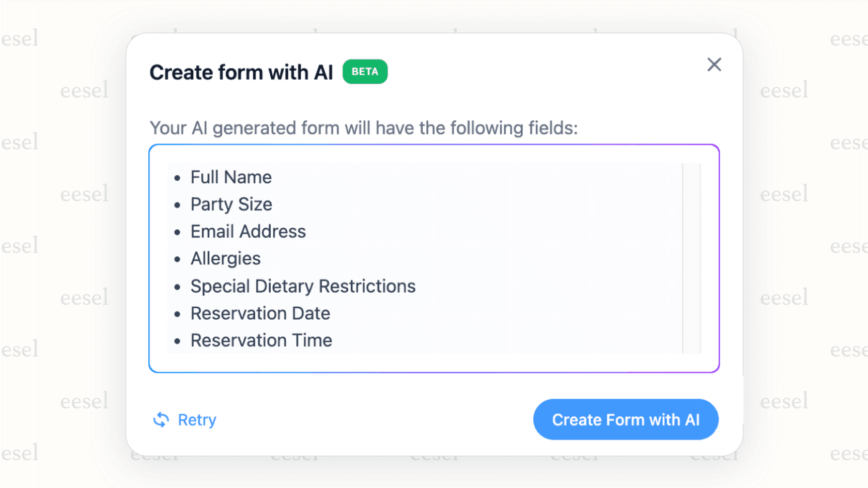Image resolution: width=868 pixels, height=488 pixels.
Task: Select the Full Name field entry
Action: click(x=231, y=177)
